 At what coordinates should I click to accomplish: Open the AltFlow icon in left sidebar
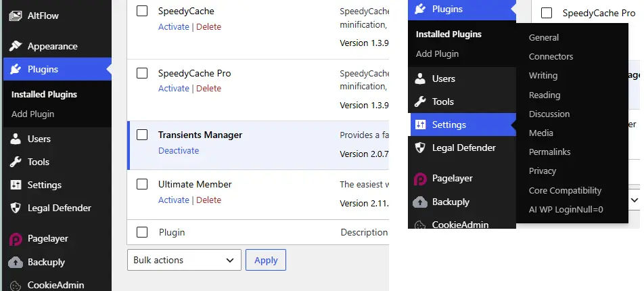click(16, 16)
